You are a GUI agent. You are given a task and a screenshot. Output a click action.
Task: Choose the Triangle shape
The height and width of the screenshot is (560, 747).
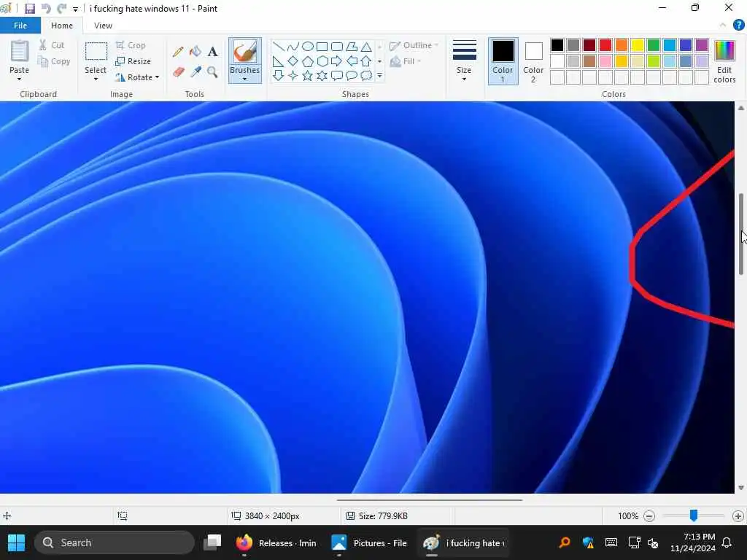(x=366, y=46)
